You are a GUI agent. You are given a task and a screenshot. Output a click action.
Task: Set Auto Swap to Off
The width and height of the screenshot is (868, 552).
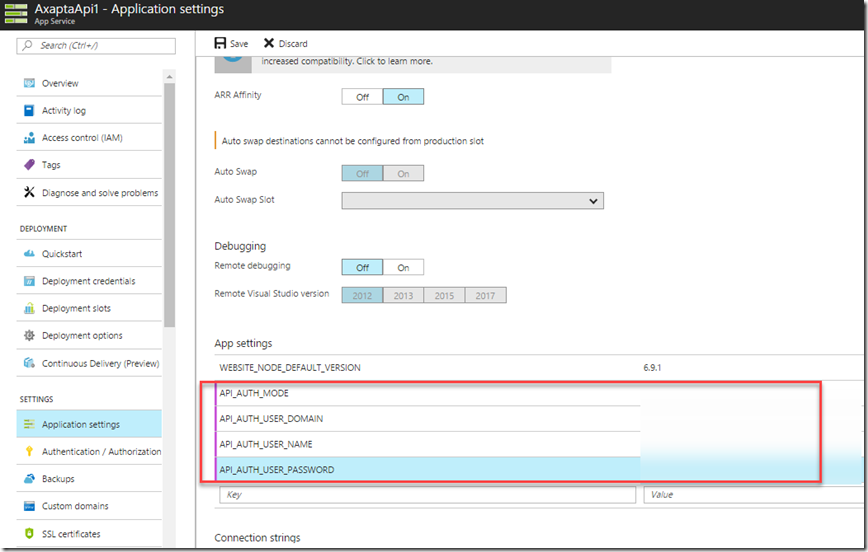362,173
